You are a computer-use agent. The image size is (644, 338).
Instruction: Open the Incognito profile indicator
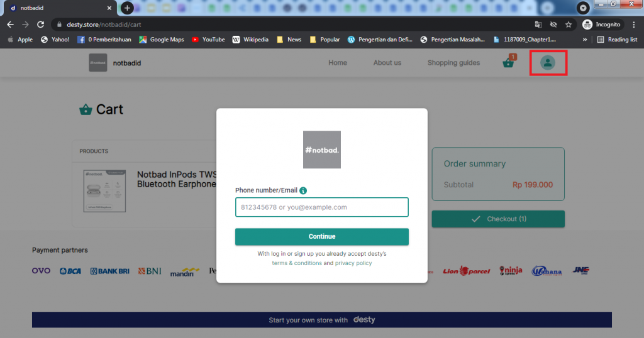click(602, 25)
